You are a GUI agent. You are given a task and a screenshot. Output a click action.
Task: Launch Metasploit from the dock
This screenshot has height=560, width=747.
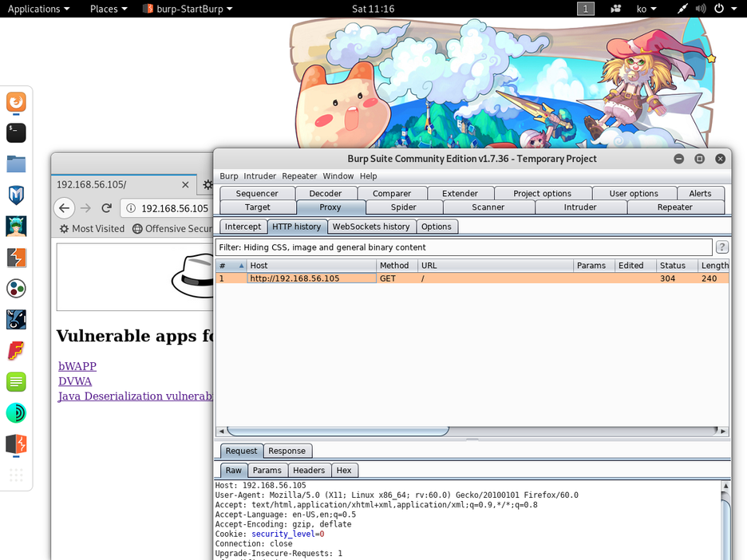16,195
